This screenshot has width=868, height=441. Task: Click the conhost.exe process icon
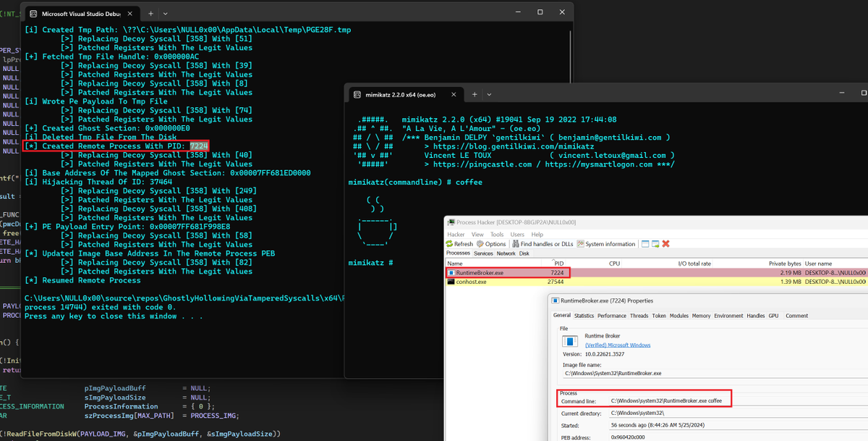(451, 282)
